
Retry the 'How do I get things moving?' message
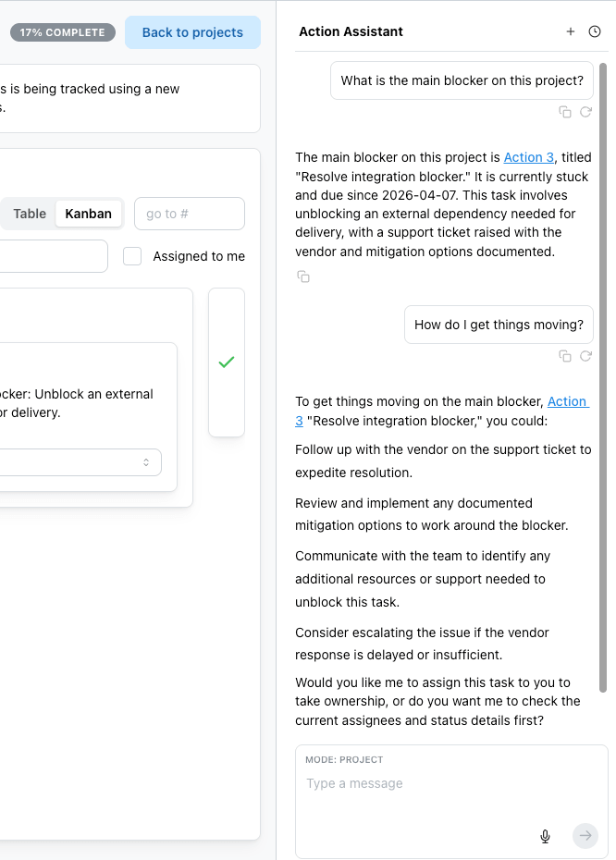585,356
